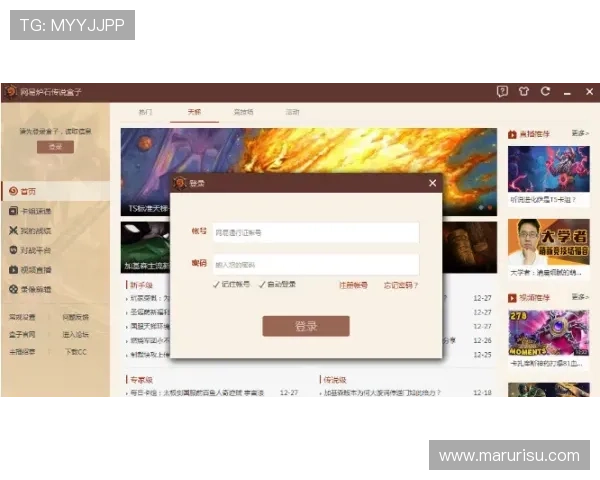
Task: Click the caption below MOMENTS thumbnail
Action: (546, 364)
